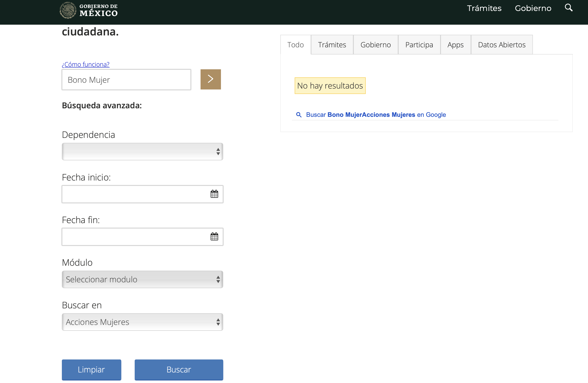Viewport: 588px width, 383px height.
Task: Click the Gobierno de México logo
Action: [89, 10]
